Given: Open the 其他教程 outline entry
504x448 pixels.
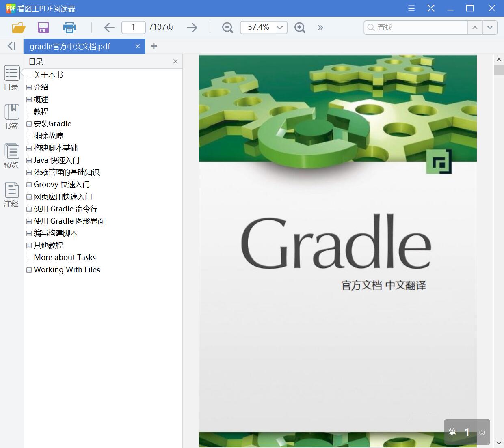Looking at the screenshot, I should click(x=48, y=246).
